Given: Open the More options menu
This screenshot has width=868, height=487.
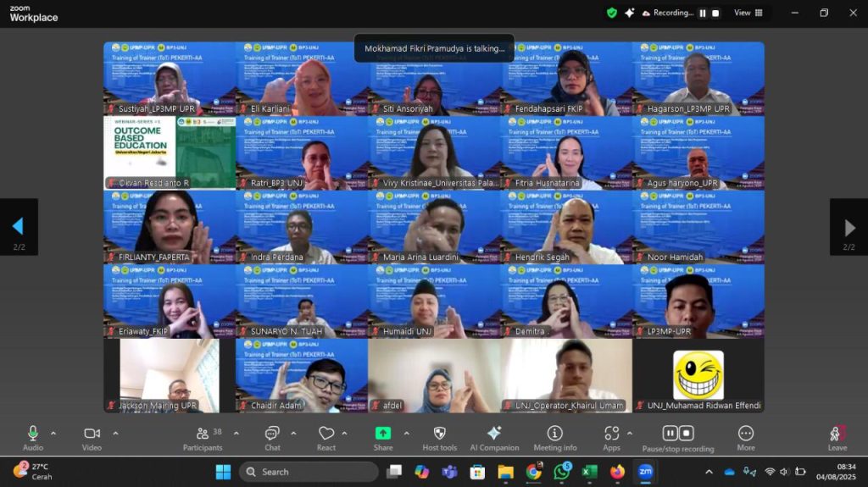Looking at the screenshot, I should [x=746, y=434].
